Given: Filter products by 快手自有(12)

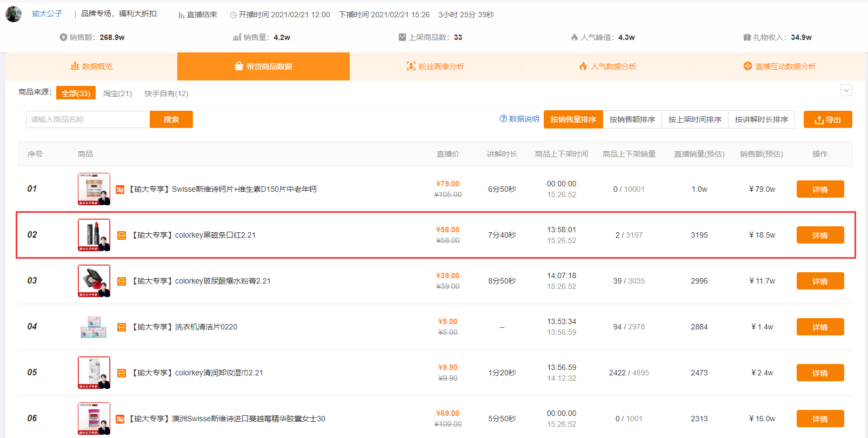Looking at the screenshot, I should point(166,93).
